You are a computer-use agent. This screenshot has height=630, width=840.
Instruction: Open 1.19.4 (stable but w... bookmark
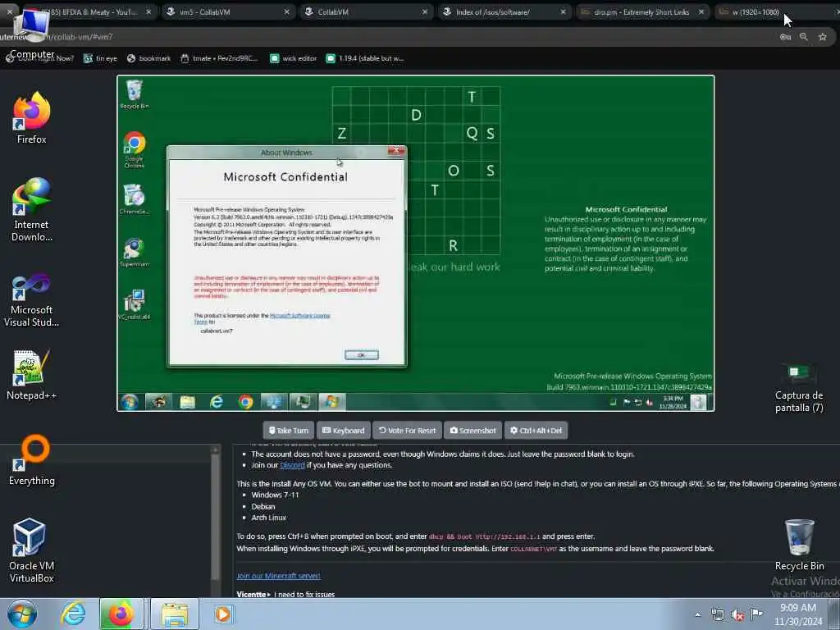tap(365, 58)
